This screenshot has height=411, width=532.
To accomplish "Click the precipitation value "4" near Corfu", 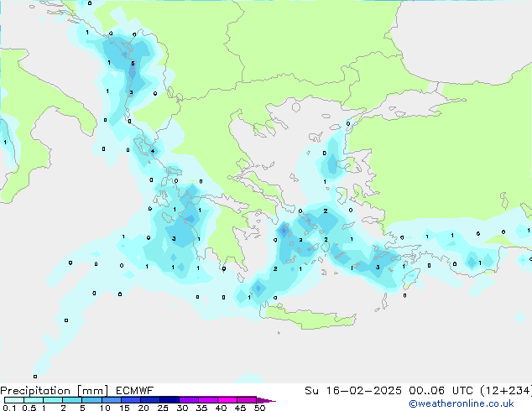I will pyautogui.click(x=153, y=151).
